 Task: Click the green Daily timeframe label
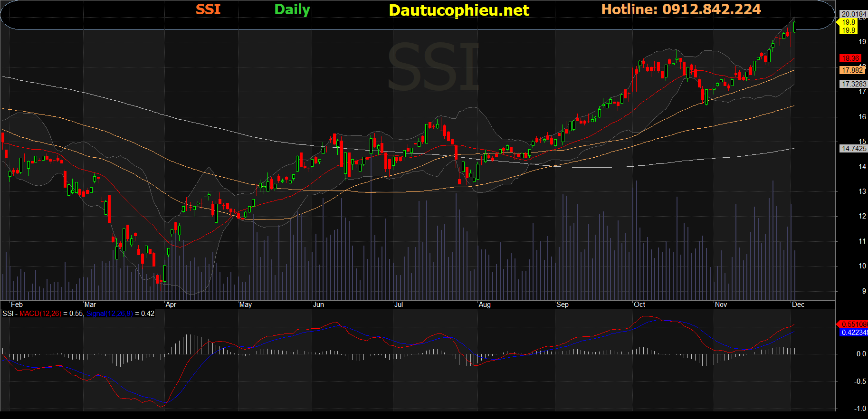coord(292,10)
